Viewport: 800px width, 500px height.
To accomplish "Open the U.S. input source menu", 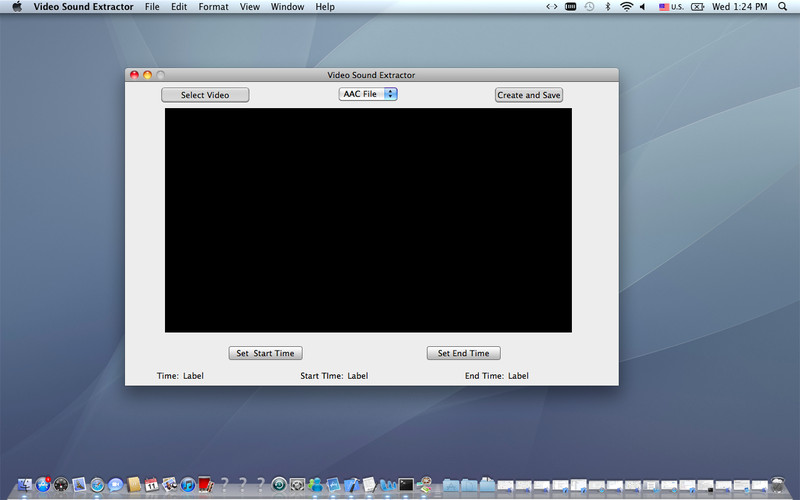I will point(671,7).
